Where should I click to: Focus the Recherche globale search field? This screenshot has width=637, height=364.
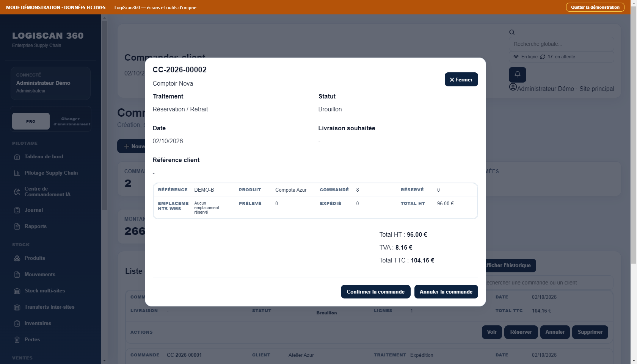point(562,44)
